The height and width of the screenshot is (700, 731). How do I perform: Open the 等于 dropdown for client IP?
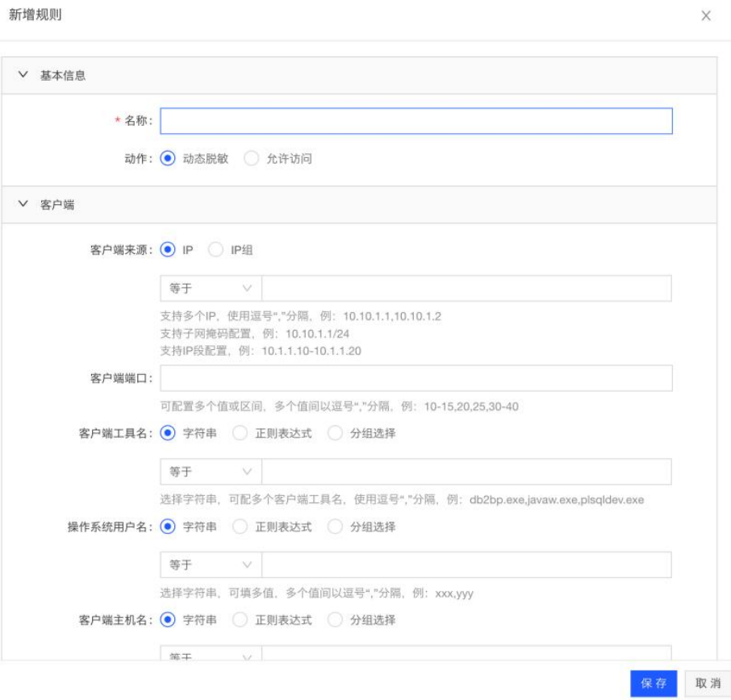(211, 289)
